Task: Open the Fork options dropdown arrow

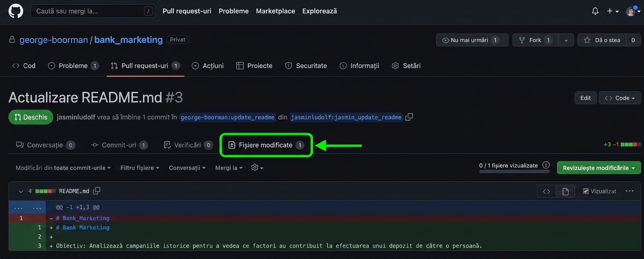Action: [x=566, y=40]
